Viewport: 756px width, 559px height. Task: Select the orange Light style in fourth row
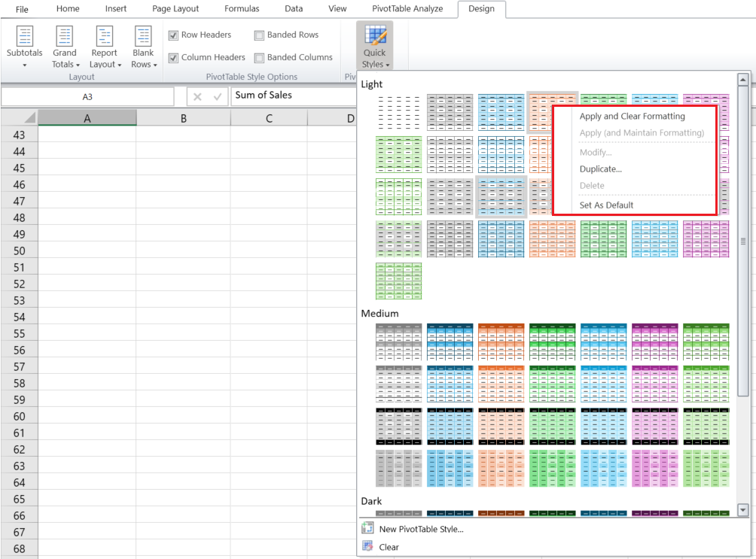pos(552,239)
